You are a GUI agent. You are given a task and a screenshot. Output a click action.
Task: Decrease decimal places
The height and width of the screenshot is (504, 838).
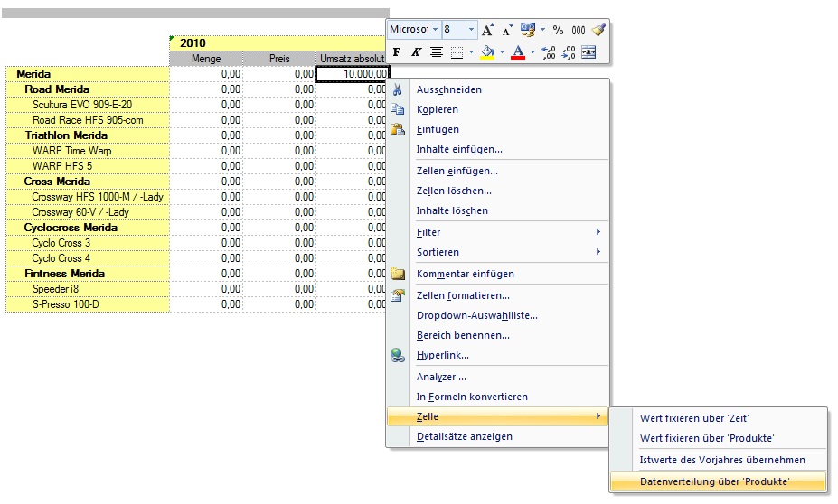point(568,51)
